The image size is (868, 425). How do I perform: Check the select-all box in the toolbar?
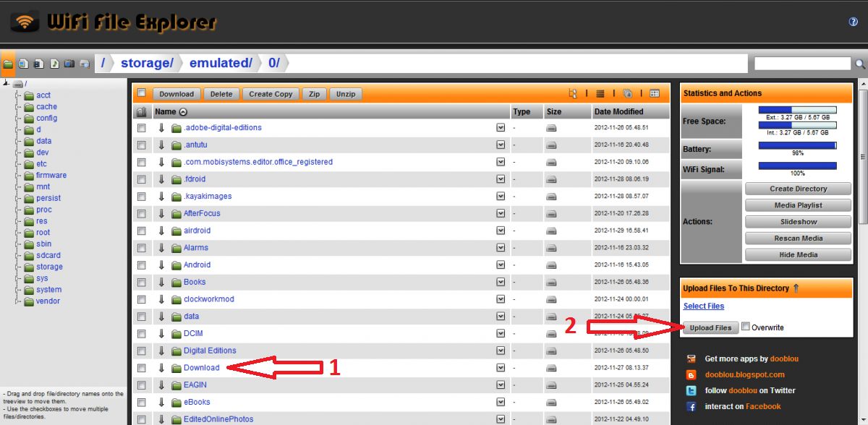pyautogui.click(x=142, y=93)
